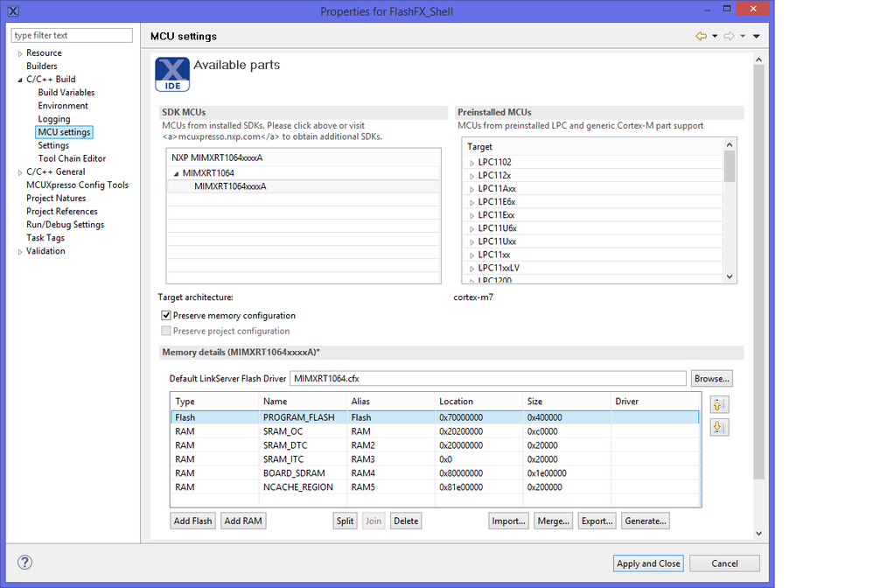Click Generate... button
This screenshot has height=588, width=873.
pyautogui.click(x=646, y=521)
